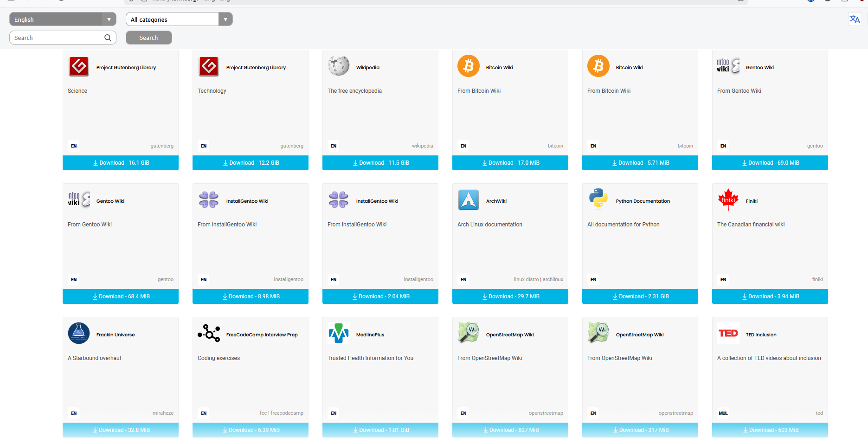Download MedlinePlus 1.81 GiB
The height and width of the screenshot is (444, 868).
pos(380,430)
